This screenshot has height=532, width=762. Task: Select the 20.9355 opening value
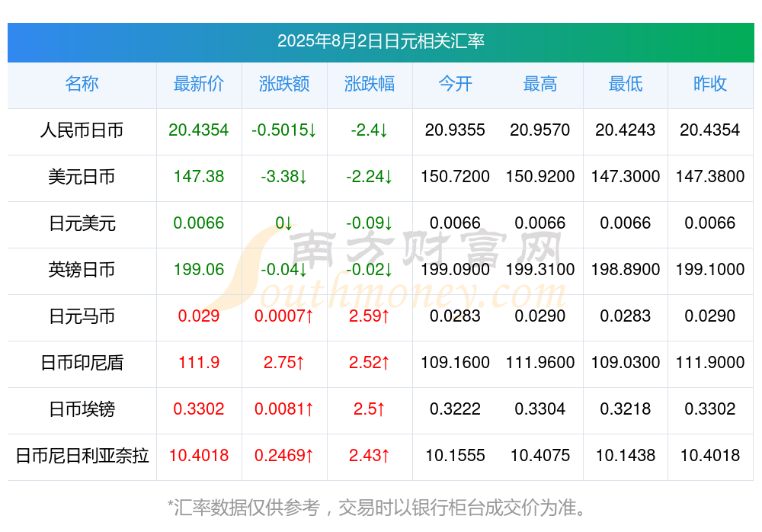(x=455, y=130)
